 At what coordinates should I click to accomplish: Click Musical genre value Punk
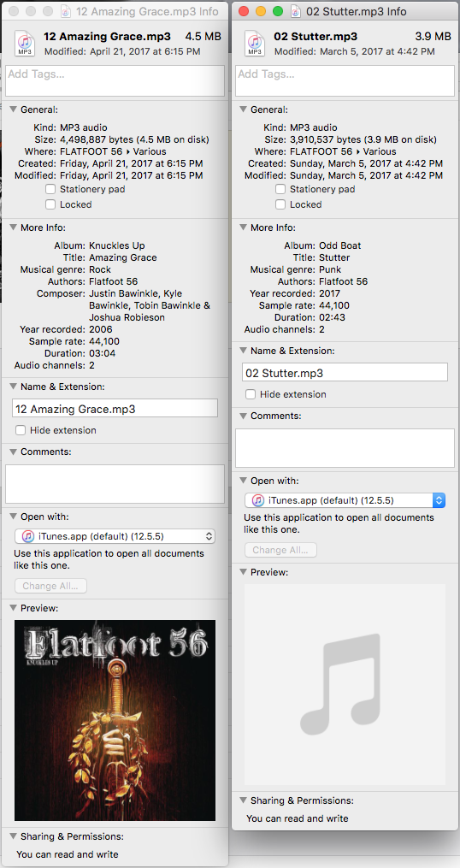[330, 269]
